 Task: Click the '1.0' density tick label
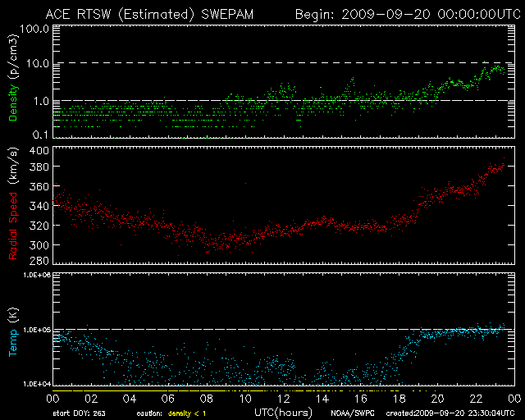(x=41, y=101)
